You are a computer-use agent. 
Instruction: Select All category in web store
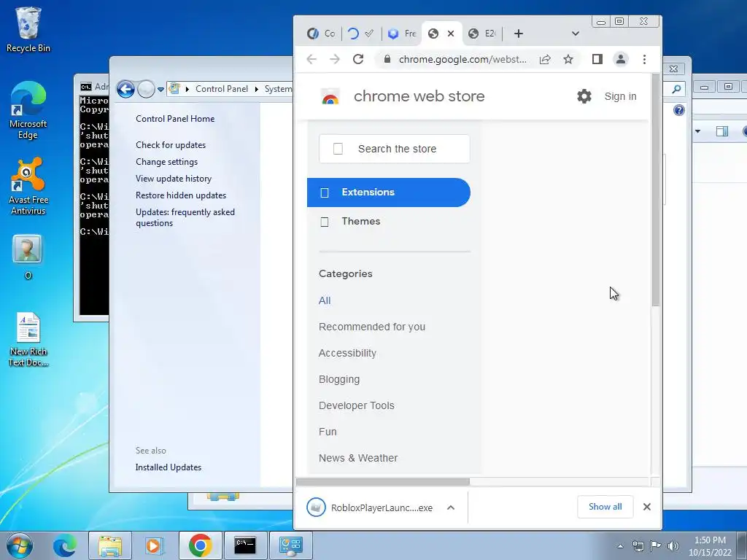click(x=325, y=300)
